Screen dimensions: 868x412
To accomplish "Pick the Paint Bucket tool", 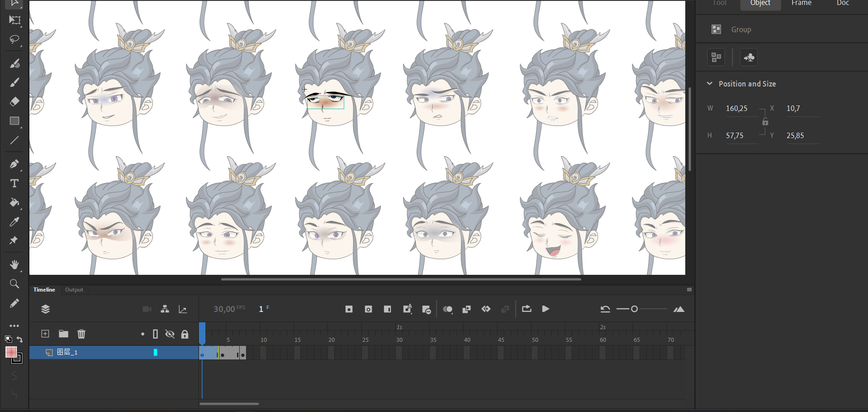I will 14,202.
